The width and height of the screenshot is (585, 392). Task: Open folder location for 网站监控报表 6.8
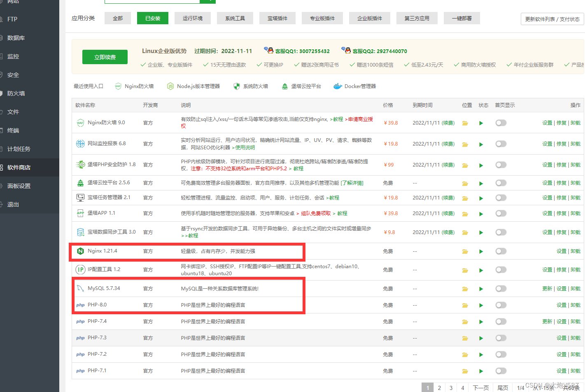(465, 144)
